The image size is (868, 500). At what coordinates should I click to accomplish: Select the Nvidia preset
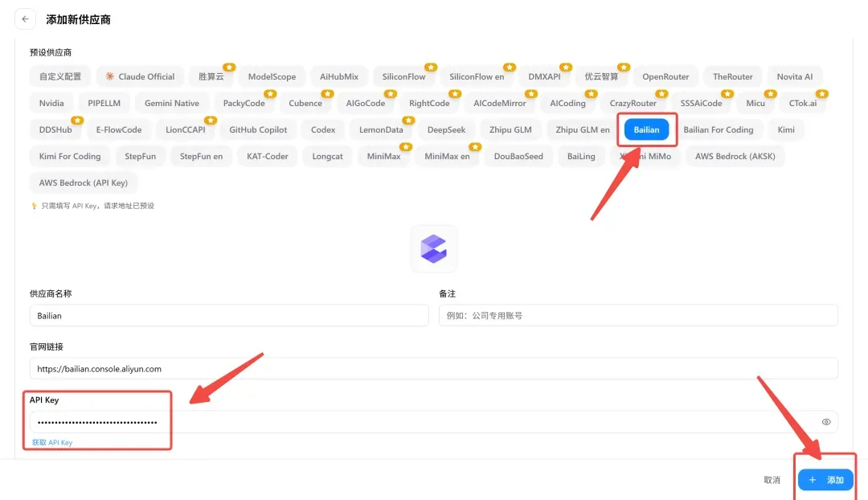pyautogui.click(x=51, y=103)
